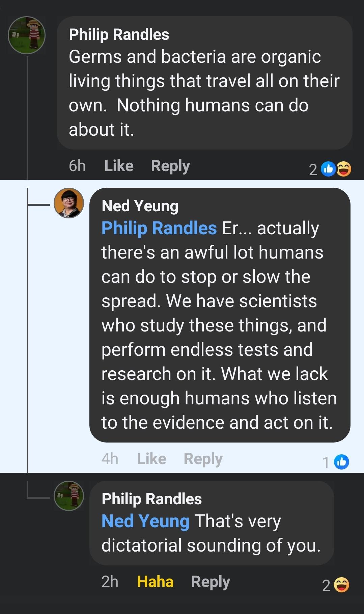Remove Haha reaction from last reply
364x614 pixels.
coord(155,582)
